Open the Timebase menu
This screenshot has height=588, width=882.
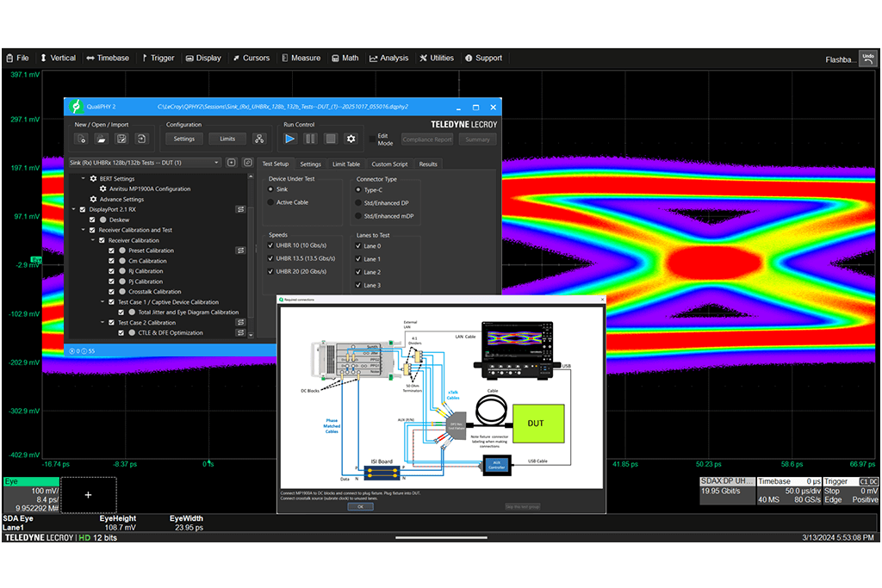pyautogui.click(x=108, y=58)
